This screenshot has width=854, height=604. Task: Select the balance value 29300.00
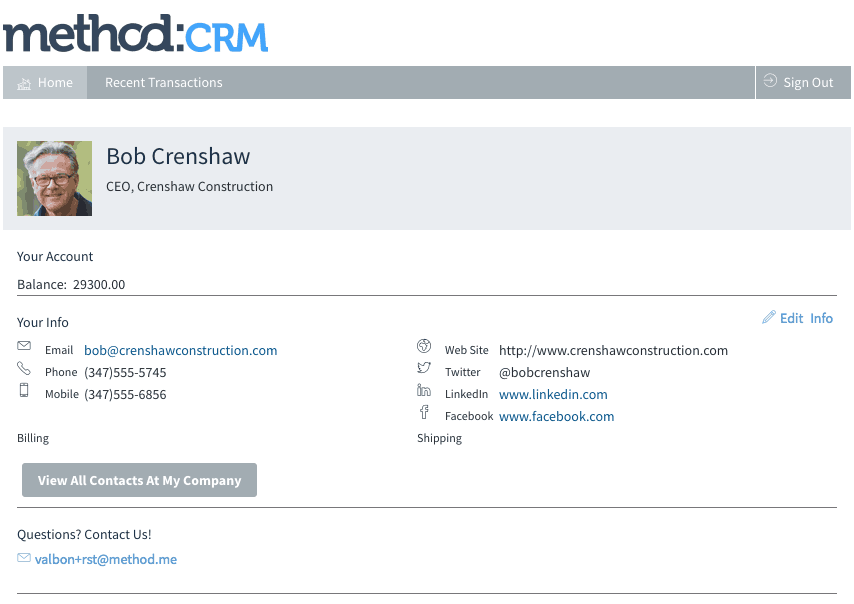(x=99, y=285)
